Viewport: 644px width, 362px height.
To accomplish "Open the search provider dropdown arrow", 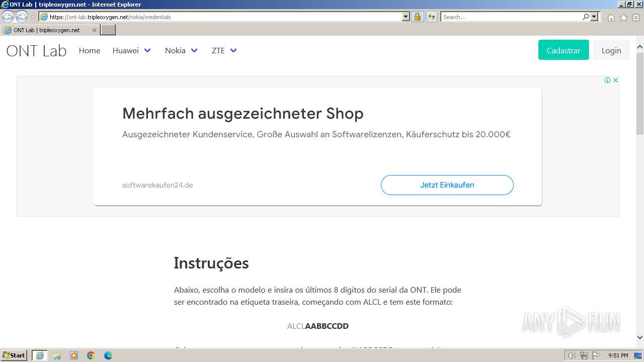I will [594, 17].
